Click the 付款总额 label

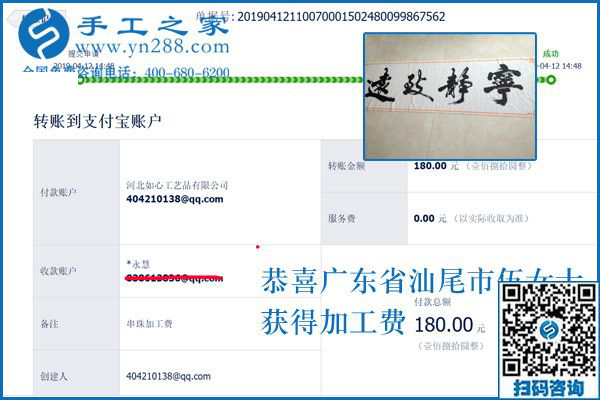coord(432,302)
